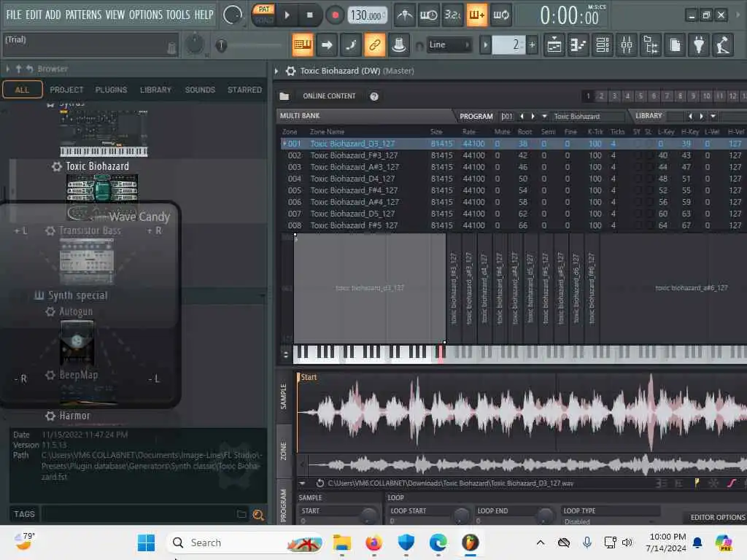Open the sample path dropdown arrow

[303, 483]
